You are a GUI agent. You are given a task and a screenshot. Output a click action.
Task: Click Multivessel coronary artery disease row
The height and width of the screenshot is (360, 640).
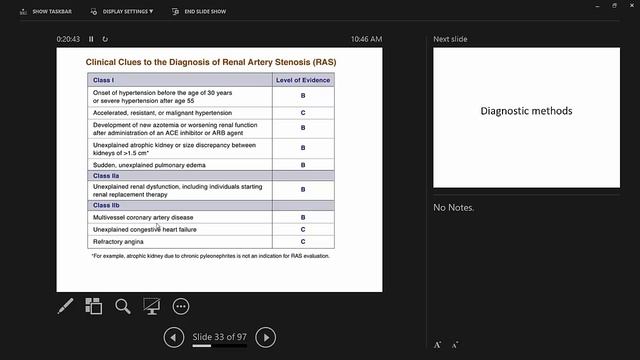click(211, 217)
